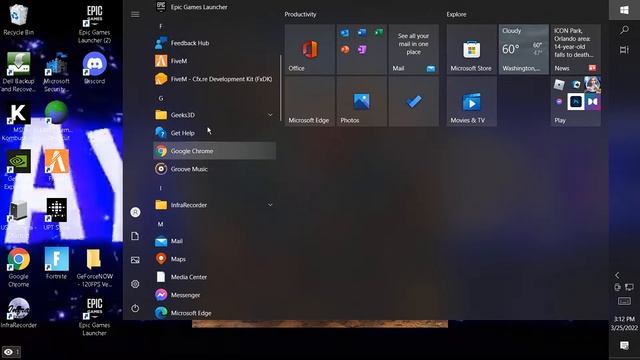Open Settings gear in Start sidebar
This screenshot has width=640, height=360.
click(135, 284)
